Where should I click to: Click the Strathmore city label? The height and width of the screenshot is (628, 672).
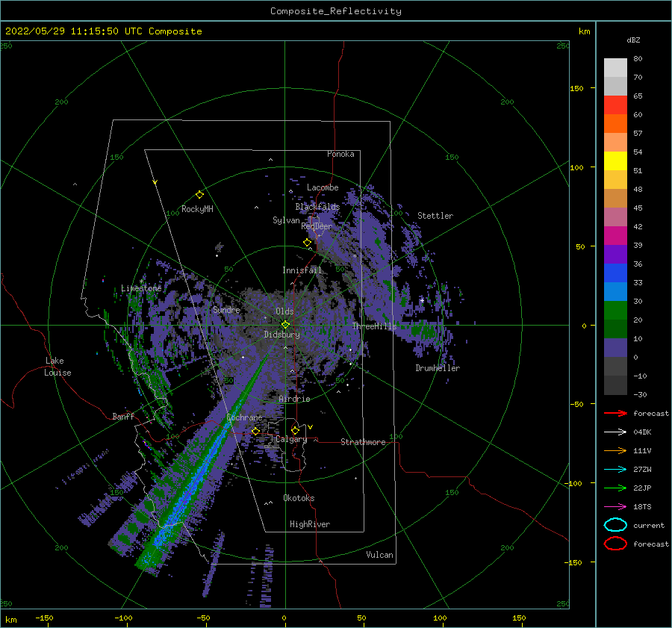363,442
